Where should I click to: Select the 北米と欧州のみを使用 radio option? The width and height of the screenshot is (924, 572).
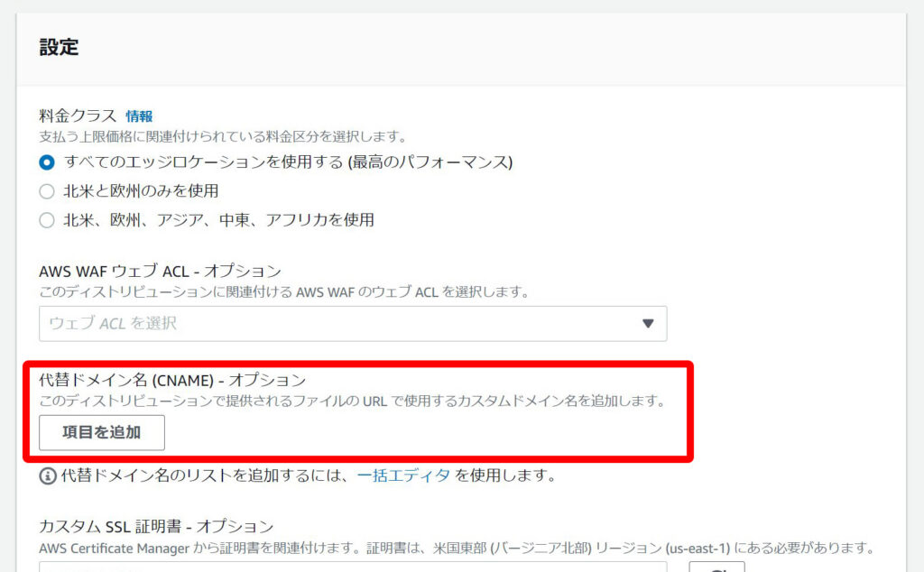pyautogui.click(x=47, y=191)
